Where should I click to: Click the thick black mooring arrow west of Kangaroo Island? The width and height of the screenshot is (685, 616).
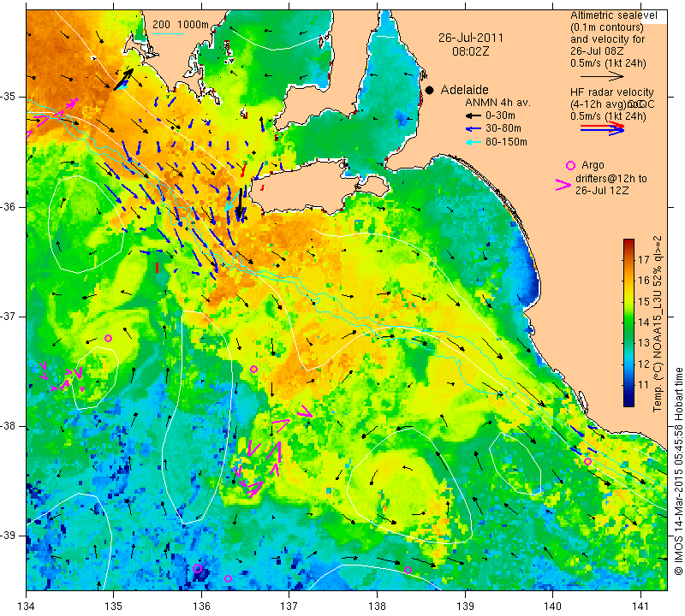pos(240,204)
